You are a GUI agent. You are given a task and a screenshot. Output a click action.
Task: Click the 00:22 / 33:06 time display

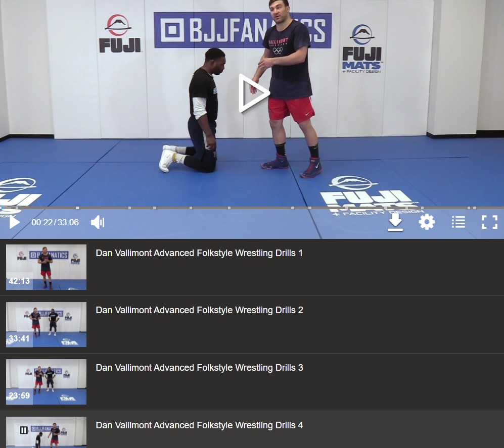click(55, 222)
